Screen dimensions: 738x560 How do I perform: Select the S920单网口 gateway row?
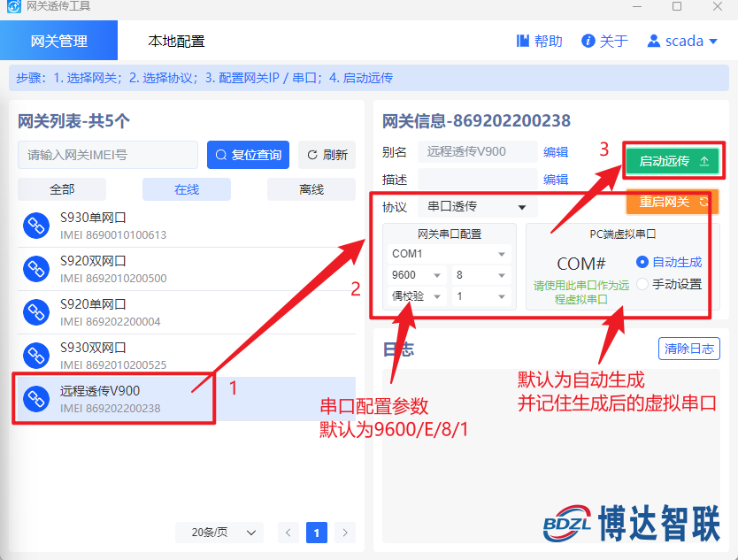click(187, 312)
